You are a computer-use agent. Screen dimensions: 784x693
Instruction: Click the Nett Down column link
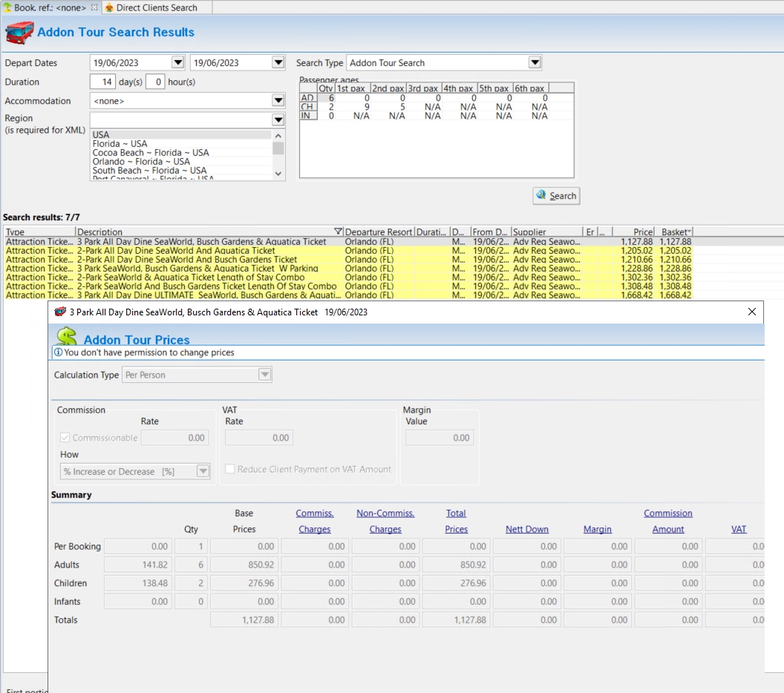click(526, 529)
